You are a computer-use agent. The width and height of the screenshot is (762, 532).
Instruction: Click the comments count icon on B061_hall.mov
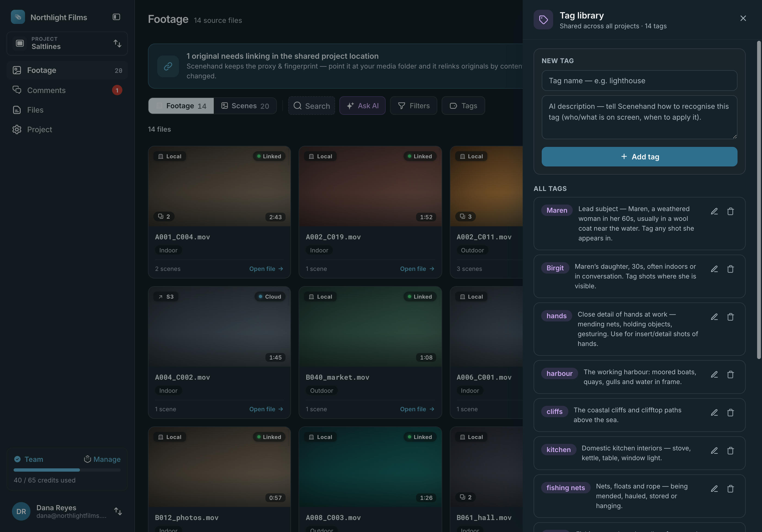(466, 497)
